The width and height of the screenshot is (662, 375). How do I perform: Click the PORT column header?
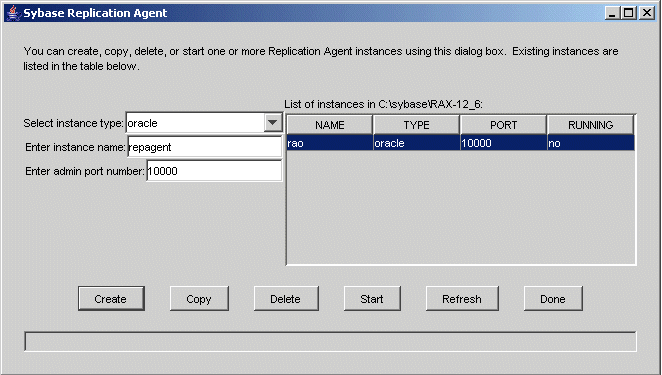tap(503, 125)
